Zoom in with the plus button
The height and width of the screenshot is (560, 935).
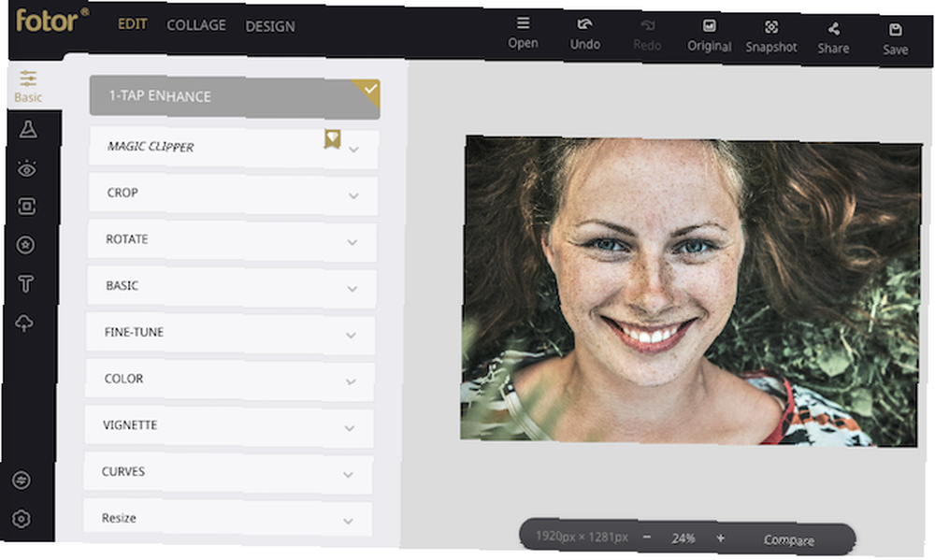(720, 538)
